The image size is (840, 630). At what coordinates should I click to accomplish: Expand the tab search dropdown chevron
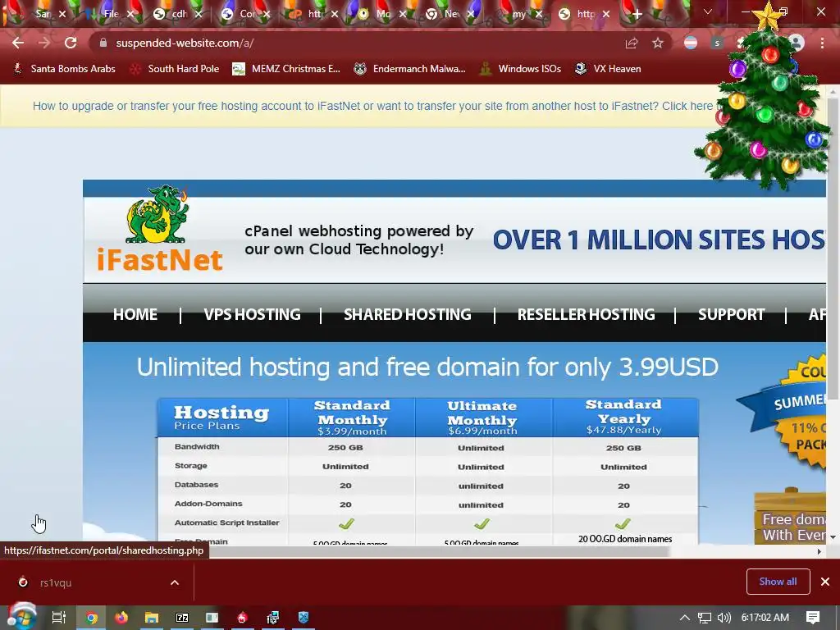708,11
